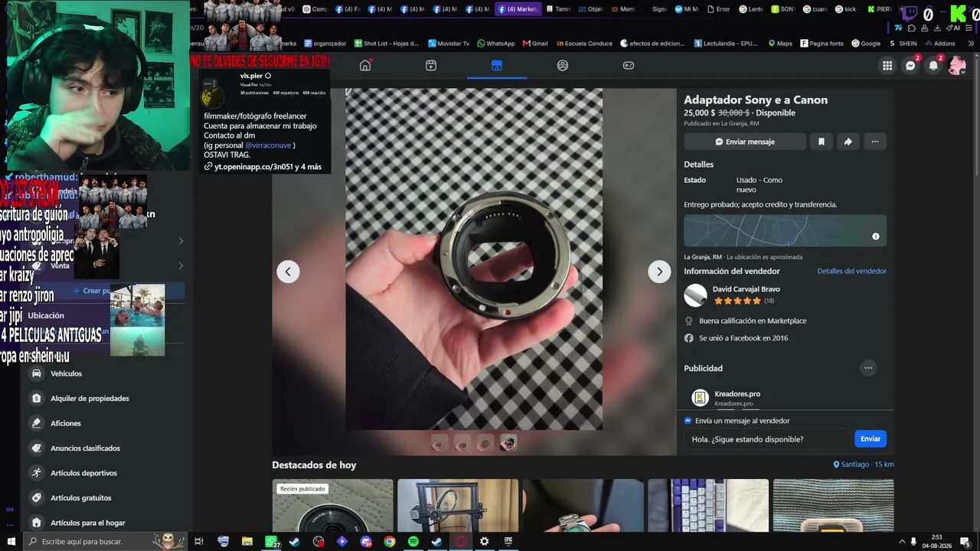Open Google Chrome from the taskbar
The height and width of the screenshot is (551, 980).
pyautogui.click(x=390, y=542)
